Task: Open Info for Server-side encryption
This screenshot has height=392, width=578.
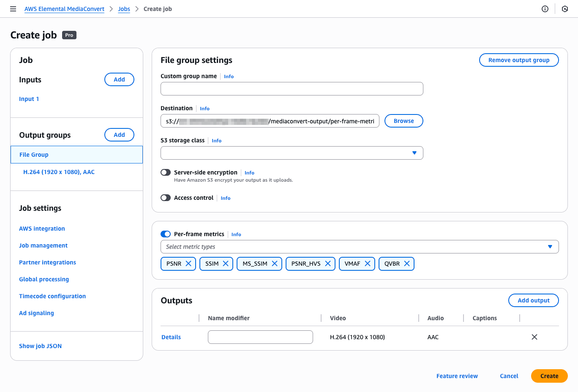Action: pyautogui.click(x=249, y=173)
